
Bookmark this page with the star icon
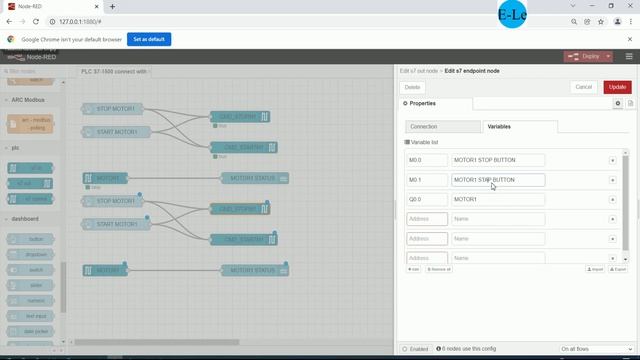click(x=600, y=22)
